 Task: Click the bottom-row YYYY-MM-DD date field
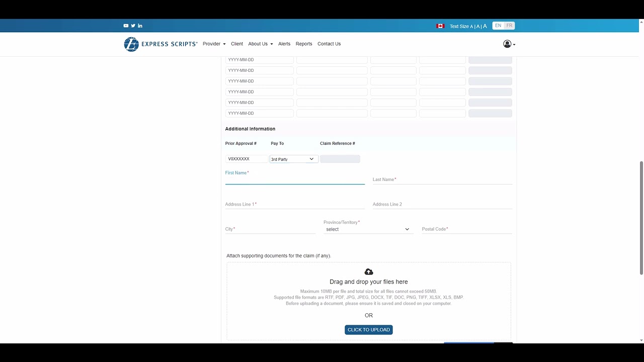259,114
